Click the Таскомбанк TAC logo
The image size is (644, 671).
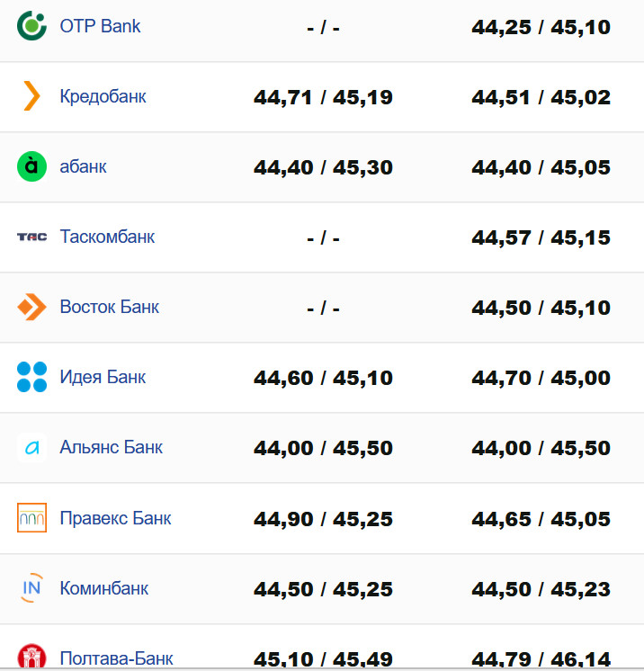[x=31, y=237]
